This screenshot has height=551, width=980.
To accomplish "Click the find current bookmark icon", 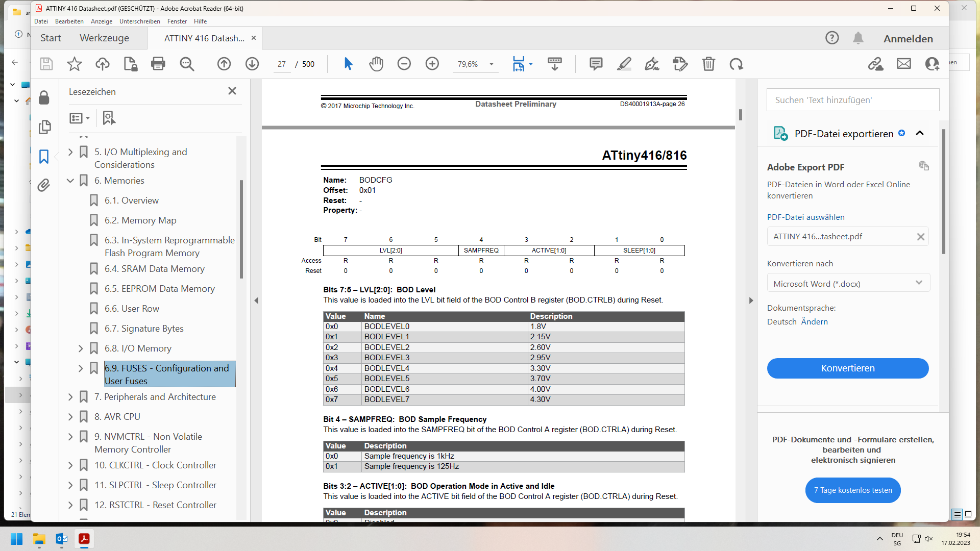I will 109,118.
